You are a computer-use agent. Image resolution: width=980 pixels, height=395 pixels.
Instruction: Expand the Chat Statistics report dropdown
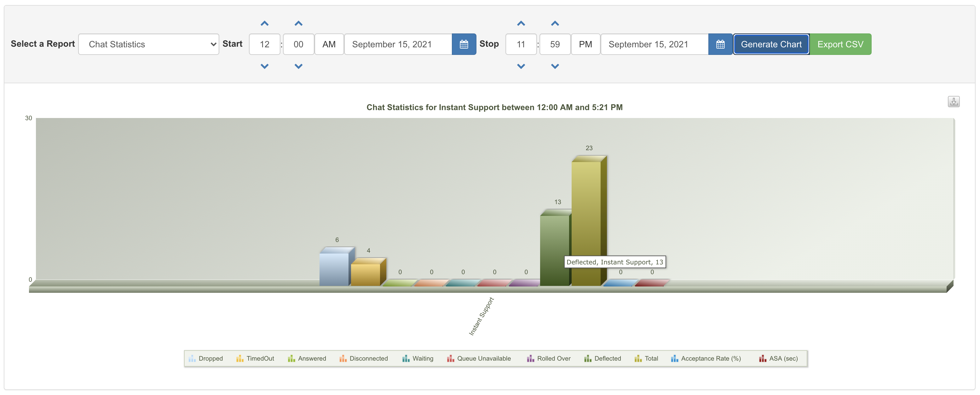tap(148, 44)
